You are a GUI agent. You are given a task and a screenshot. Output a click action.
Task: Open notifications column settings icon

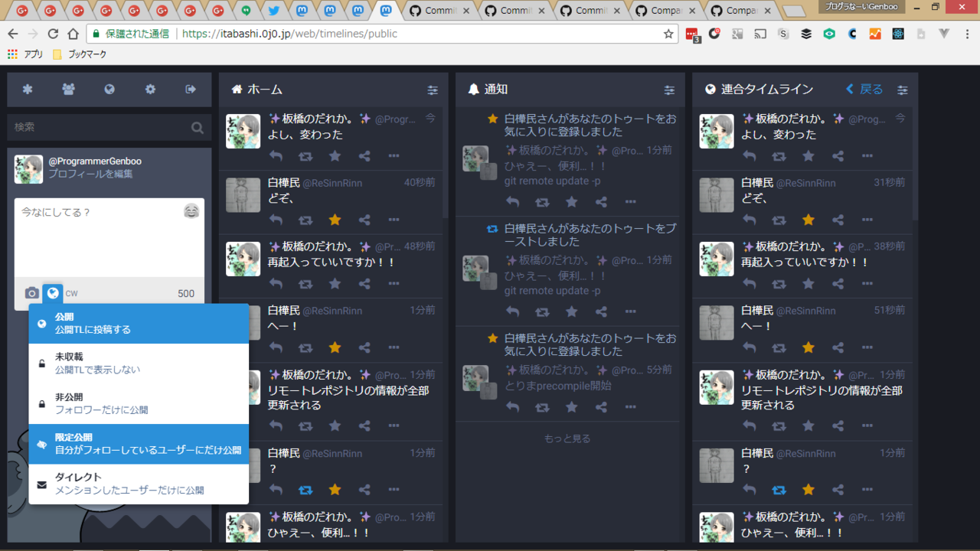[669, 90]
